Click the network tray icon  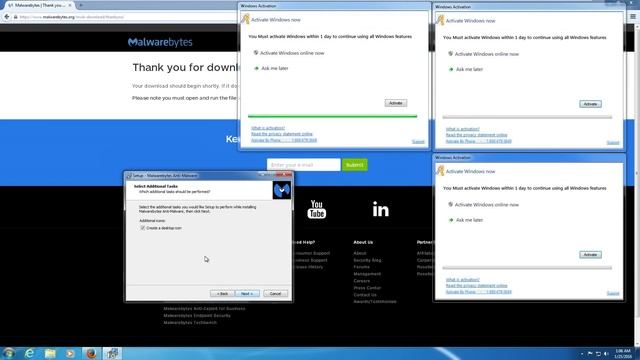coord(598,354)
